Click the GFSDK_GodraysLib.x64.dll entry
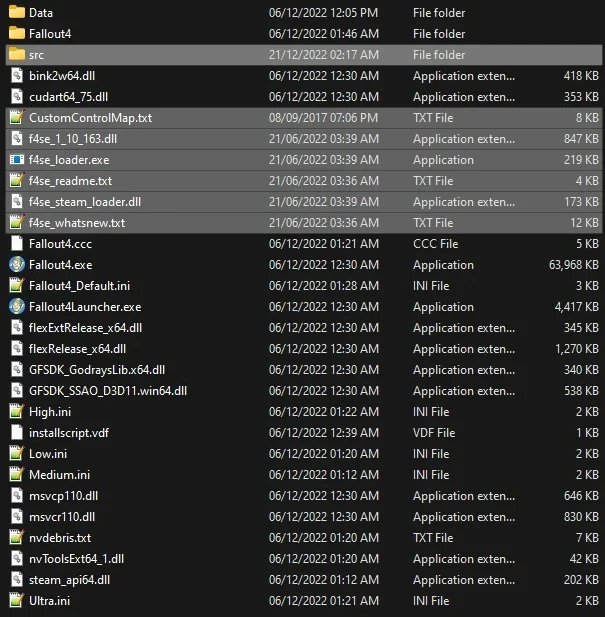 pos(97,370)
